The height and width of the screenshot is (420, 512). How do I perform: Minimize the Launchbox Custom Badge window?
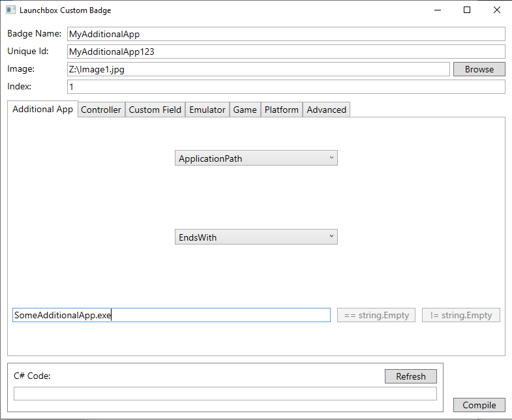[438, 10]
